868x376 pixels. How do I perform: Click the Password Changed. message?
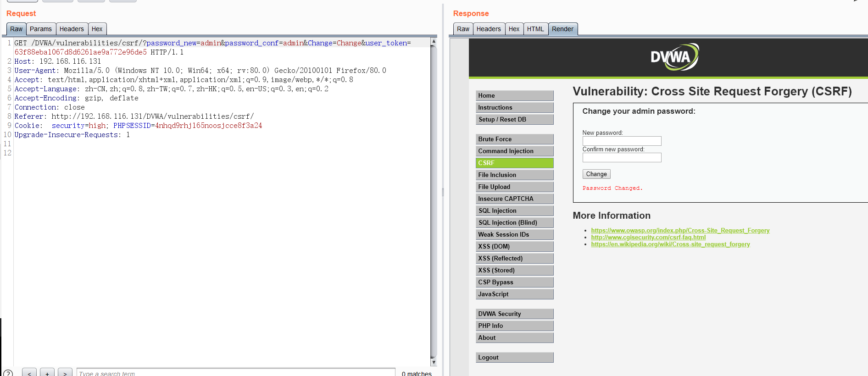pyautogui.click(x=612, y=188)
